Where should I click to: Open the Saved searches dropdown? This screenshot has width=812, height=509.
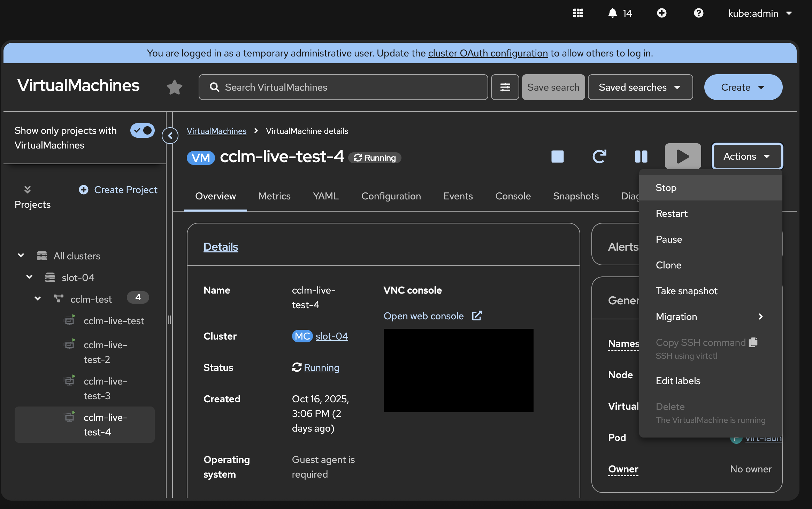point(640,87)
